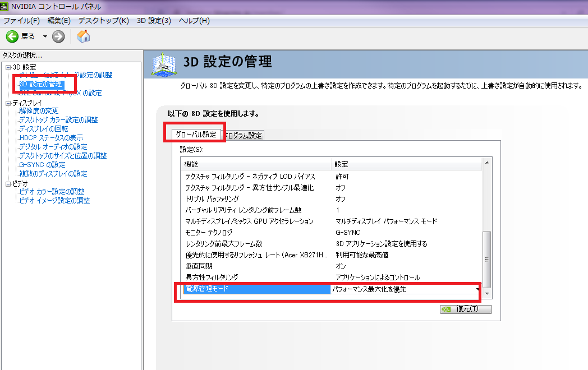
Task: Click the 復元(T) restore button
Action: pyautogui.click(x=466, y=309)
